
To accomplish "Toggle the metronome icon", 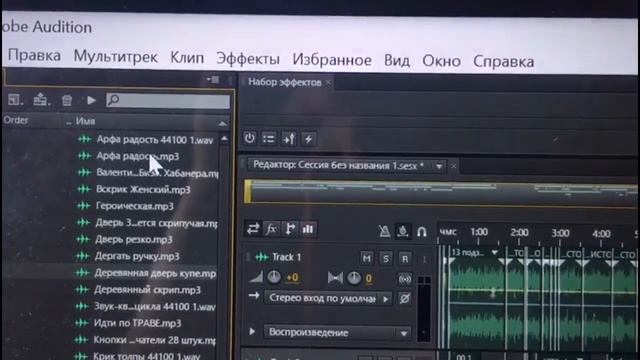I will pos(384,231).
